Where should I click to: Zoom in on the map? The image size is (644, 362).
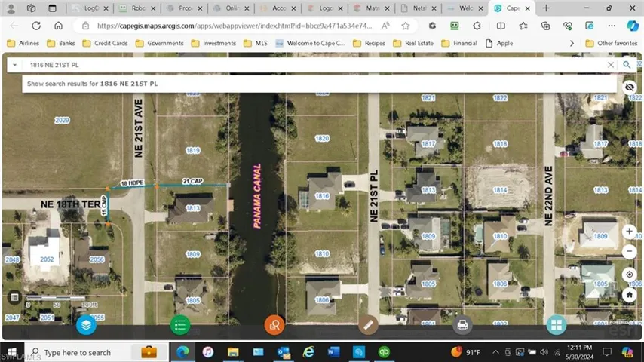pos(629,232)
